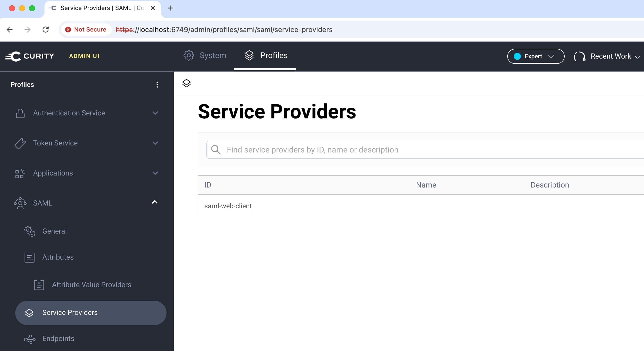Open the Expert mode dropdown
Image resolution: width=644 pixels, height=351 pixels.
point(536,56)
